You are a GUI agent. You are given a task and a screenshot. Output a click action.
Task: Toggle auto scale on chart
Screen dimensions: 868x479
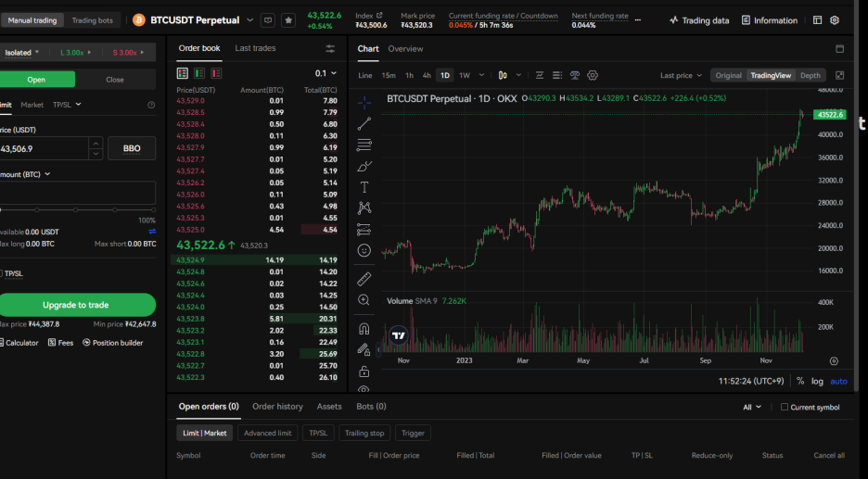838,381
